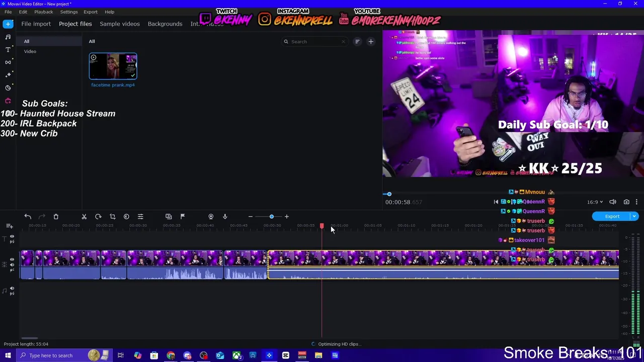Open Task View from taskbar
Screen dimensions: 644x362
point(121,355)
